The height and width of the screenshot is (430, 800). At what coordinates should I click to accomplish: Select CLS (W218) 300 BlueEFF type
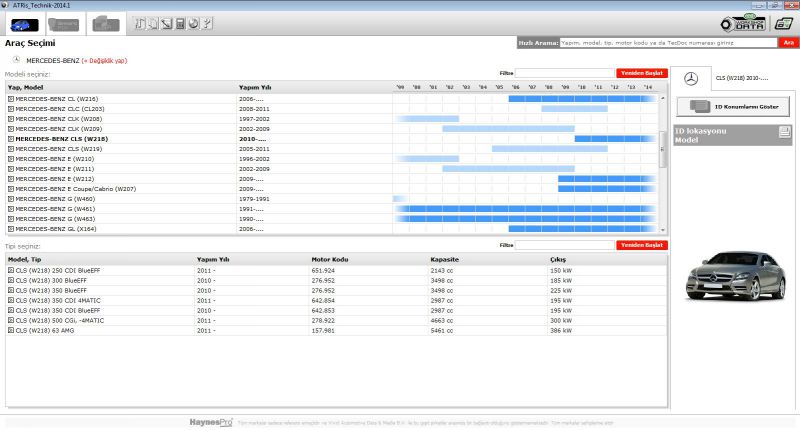click(51, 281)
